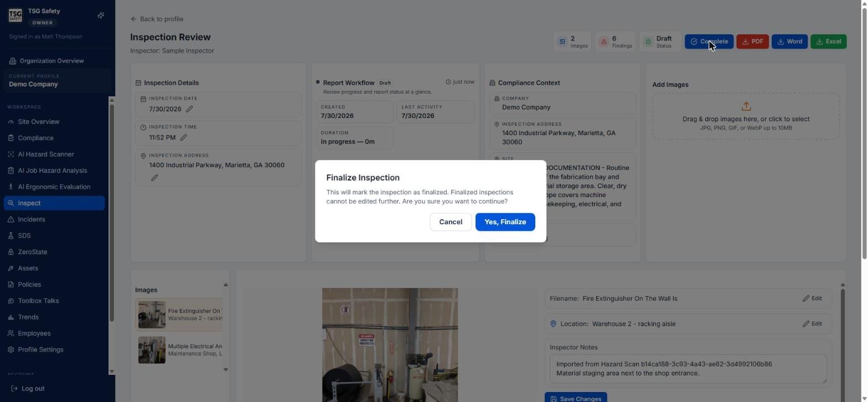Export the inspection as PDF
Image resolution: width=868 pixels, height=402 pixels.
(752, 42)
